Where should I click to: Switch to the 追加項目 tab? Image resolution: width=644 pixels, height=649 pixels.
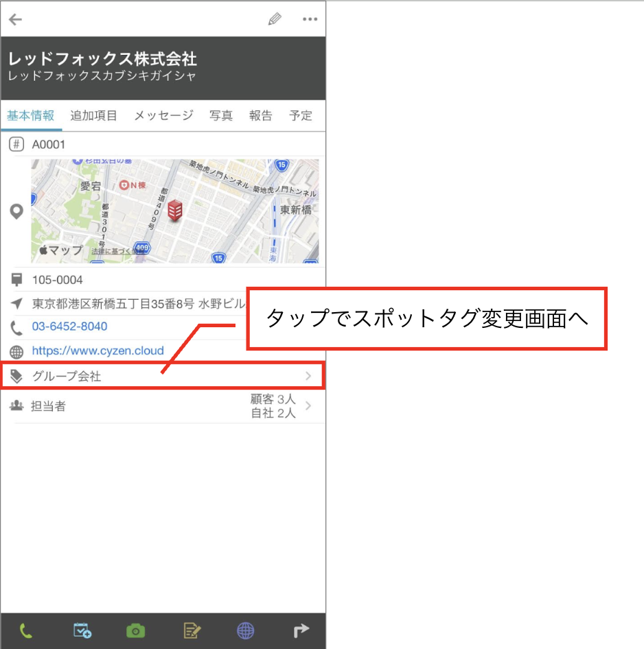coord(93,115)
